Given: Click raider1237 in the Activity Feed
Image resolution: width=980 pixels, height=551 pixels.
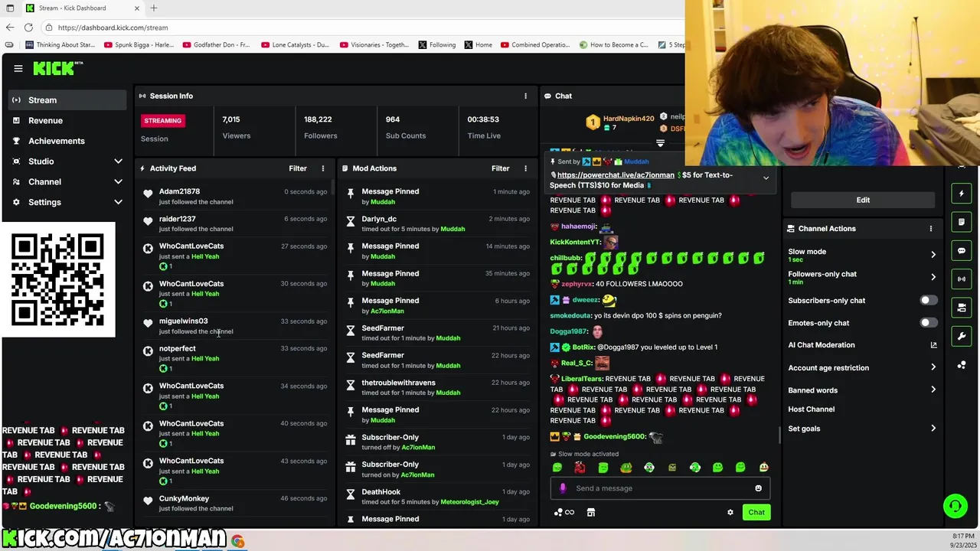Looking at the screenshot, I should (x=178, y=219).
